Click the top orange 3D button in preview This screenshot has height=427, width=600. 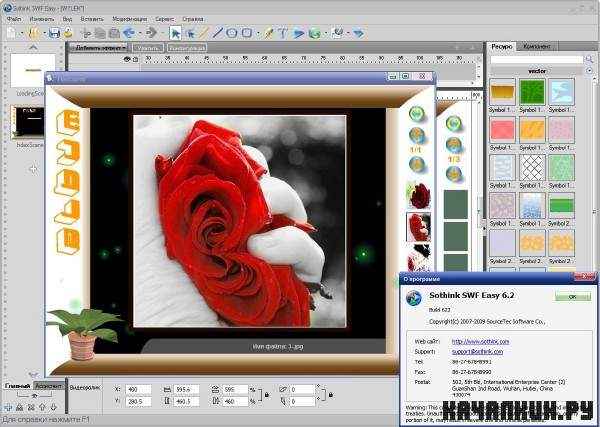(68, 122)
